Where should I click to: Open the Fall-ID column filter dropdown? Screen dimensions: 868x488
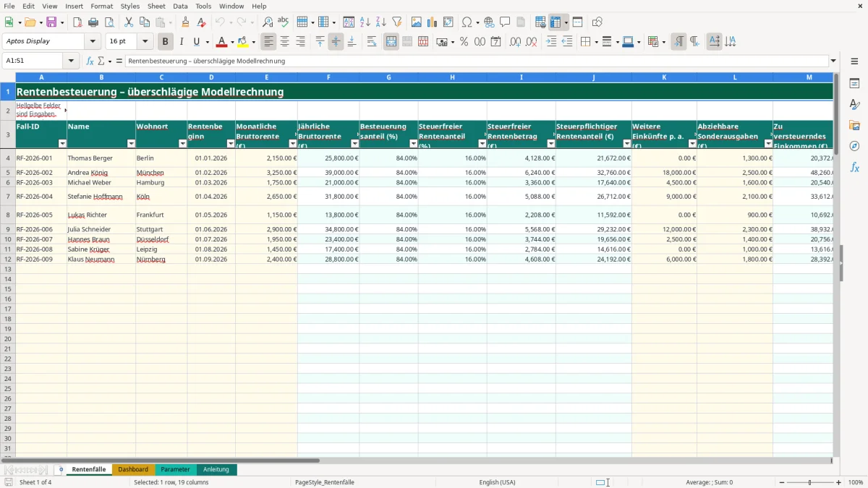coord(62,144)
